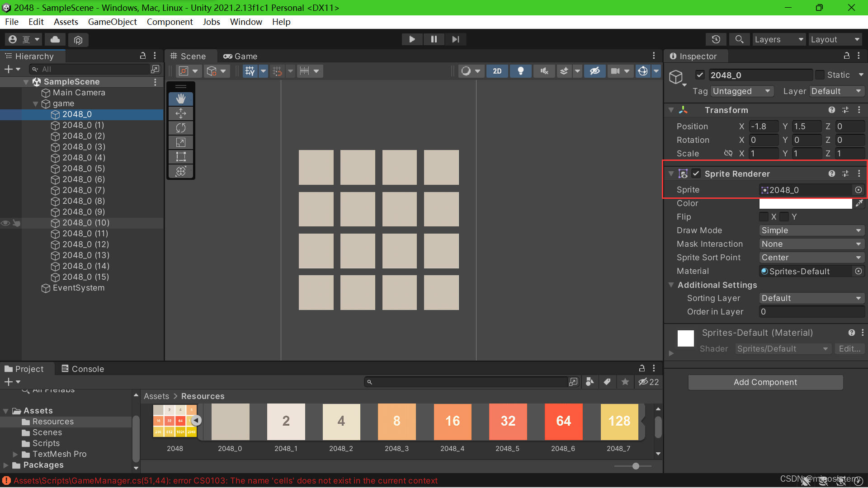Open the cloud services icon
This screenshot has width=868, height=488.
click(55, 40)
